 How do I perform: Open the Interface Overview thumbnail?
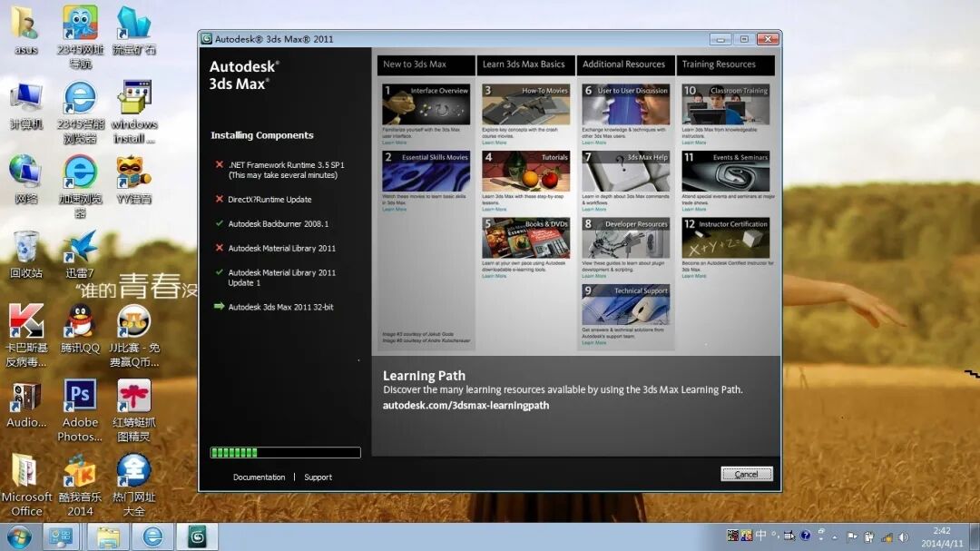(x=426, y=104)
